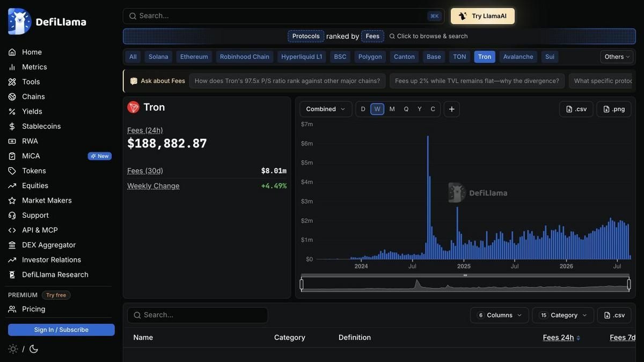644x362 pixels.
Task: Open the Fees ranked-by selector pill
Action: [372, 36]
